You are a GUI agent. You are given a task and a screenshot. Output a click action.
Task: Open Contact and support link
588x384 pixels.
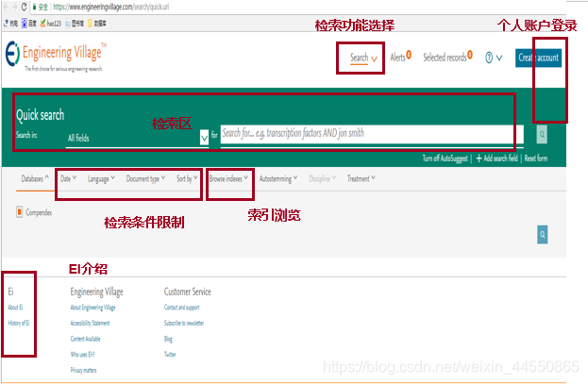point(182,308)
